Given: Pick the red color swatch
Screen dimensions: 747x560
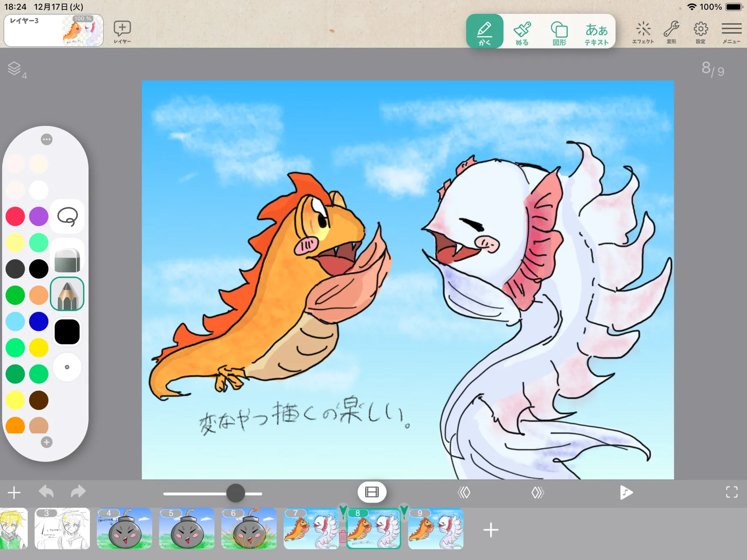Looking at the screenshot, I should click(15, 216).
